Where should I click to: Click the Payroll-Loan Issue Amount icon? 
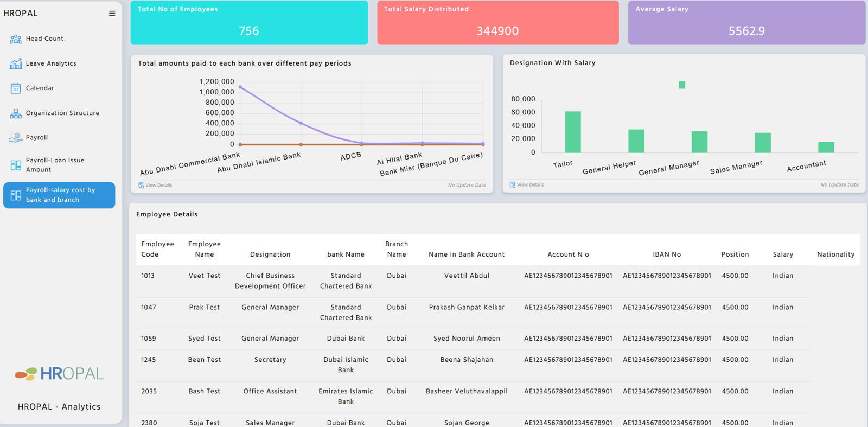[16, 165]
